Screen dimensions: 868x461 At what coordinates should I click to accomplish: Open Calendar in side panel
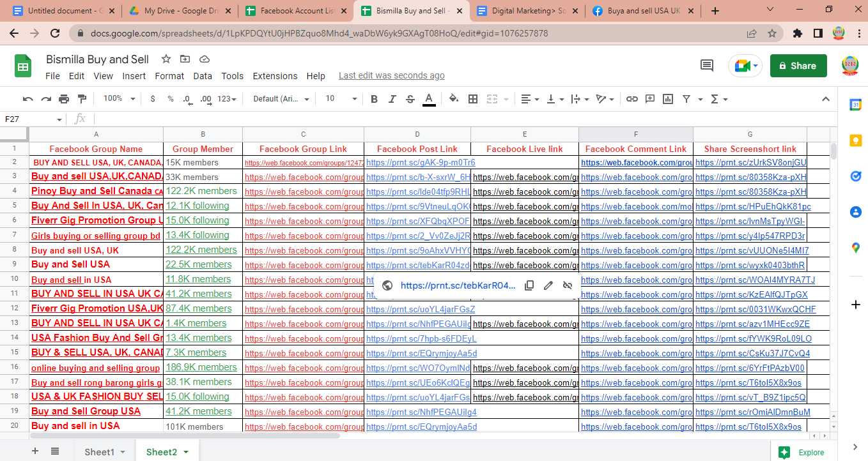[855, 105]
